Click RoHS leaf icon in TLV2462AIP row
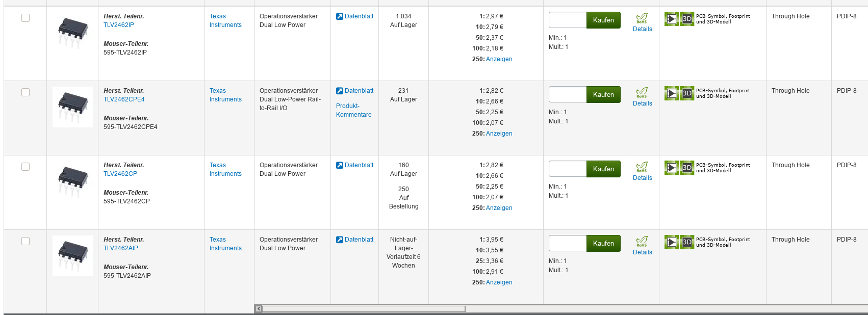 point(642,242)
